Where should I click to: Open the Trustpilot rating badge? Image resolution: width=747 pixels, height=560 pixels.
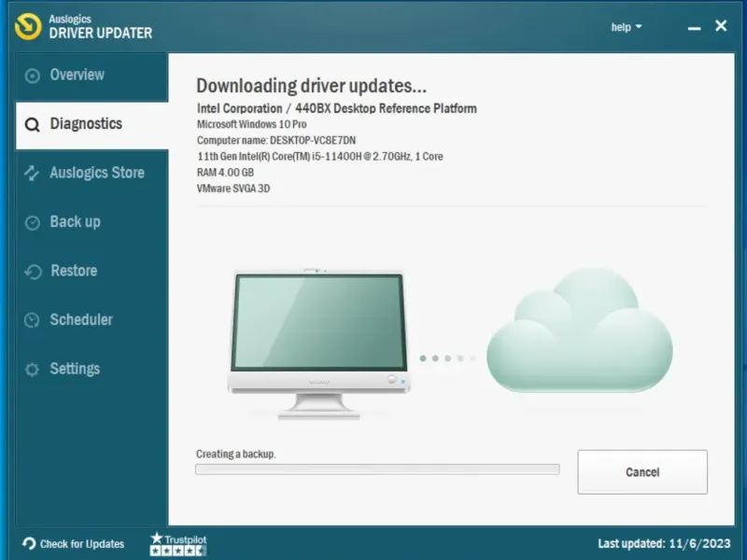(178, 544)
